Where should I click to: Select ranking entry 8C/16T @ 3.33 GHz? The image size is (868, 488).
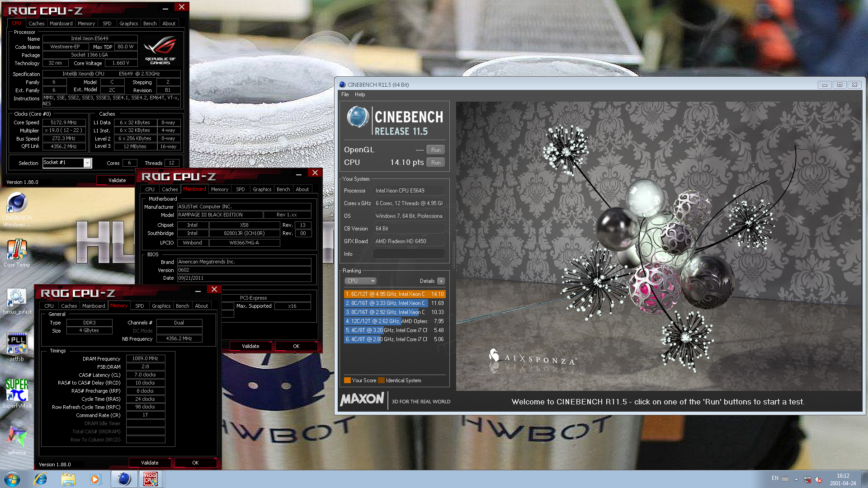pos(395,303)
